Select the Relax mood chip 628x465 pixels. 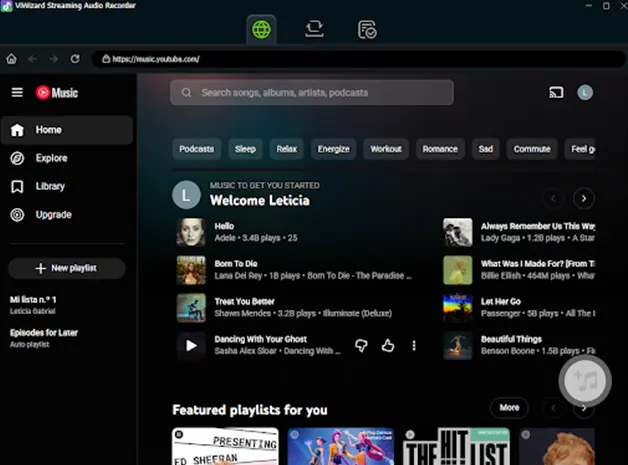coord(287,149)
